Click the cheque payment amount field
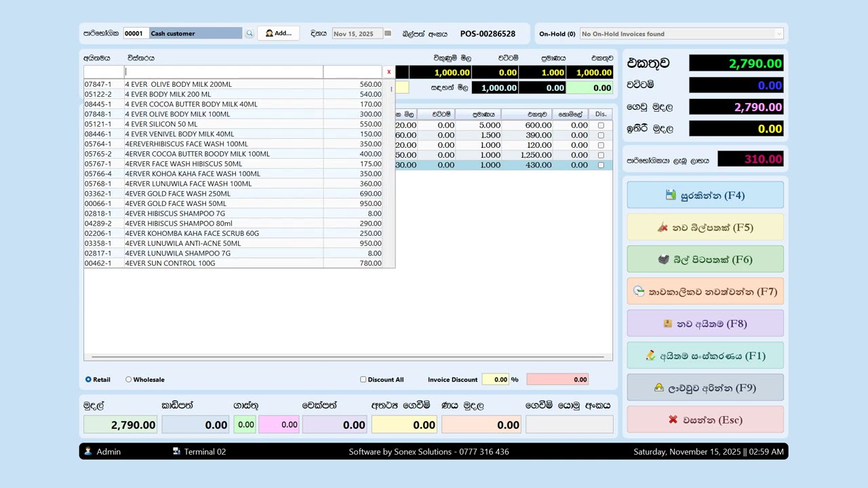The width and height of the screenshot is (868, 488). tap(335, 425)
